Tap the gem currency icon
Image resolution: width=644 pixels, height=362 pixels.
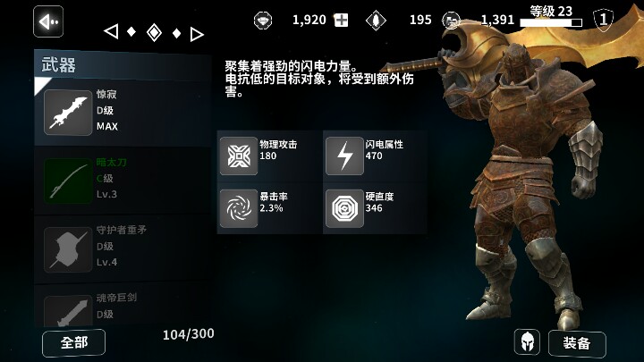263,20
